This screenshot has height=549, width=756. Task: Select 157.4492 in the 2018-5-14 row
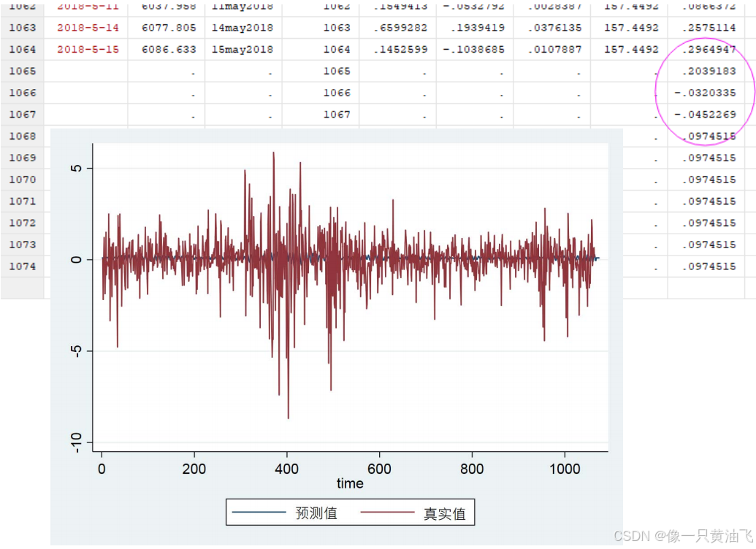[631, 28]
